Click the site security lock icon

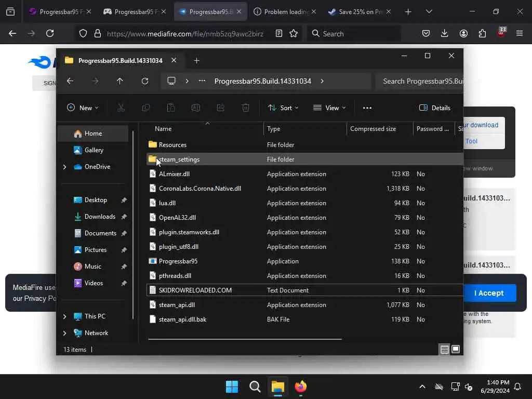point(98,33)
